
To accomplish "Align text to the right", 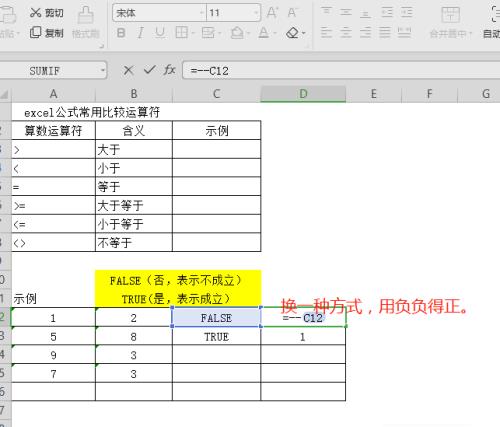I will pos(365,33).
